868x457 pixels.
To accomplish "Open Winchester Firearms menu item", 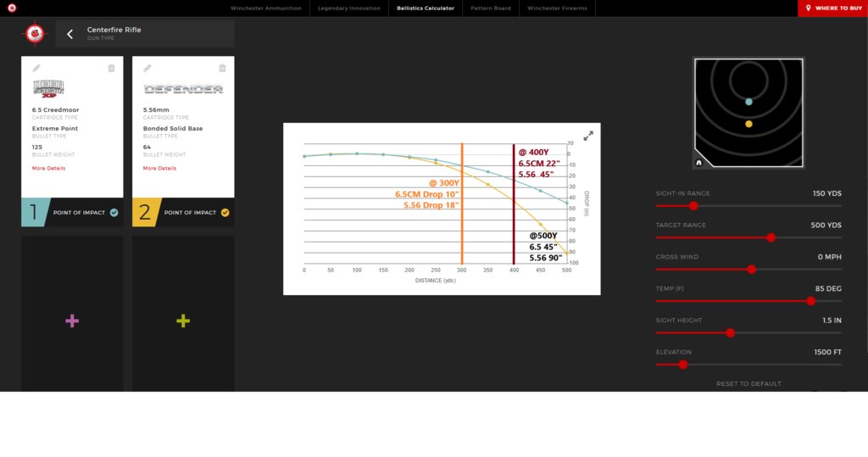I will (557, 8).
